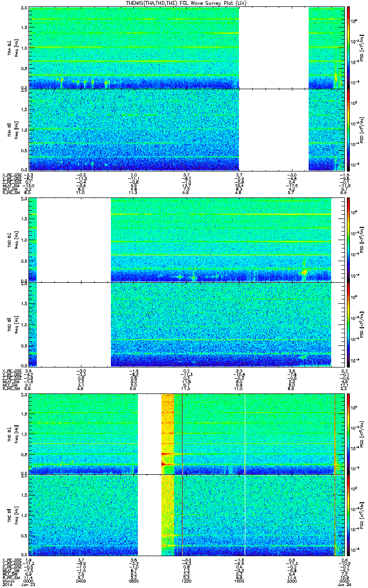Click the 'THD BII freq [Hz]' axis label
The image size is (368, 588).
point(12,324)
